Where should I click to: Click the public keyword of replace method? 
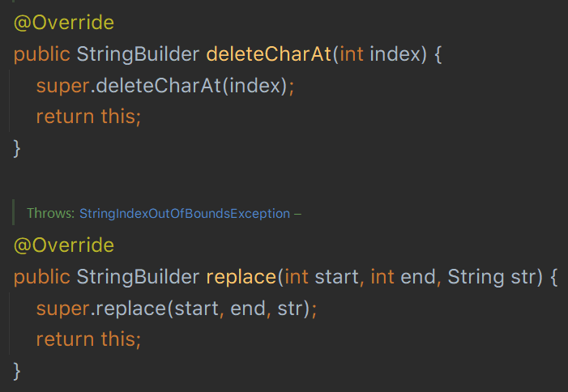41,276
